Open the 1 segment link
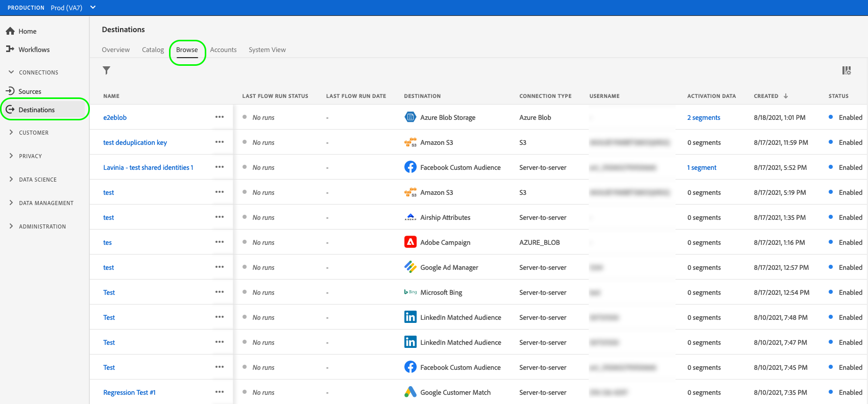Screen dimensions: 868x404 [x=702, y=167]
